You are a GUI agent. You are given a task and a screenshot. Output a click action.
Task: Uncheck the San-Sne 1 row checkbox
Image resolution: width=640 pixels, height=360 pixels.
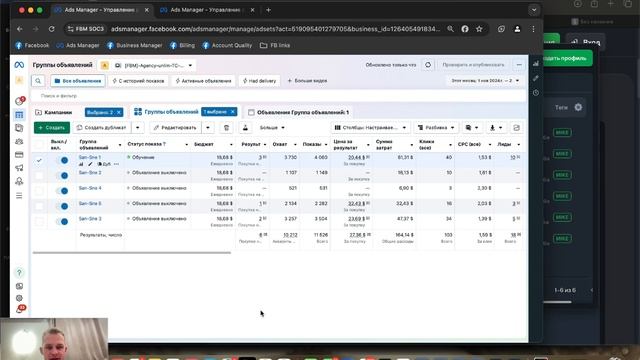pos(39,160)
